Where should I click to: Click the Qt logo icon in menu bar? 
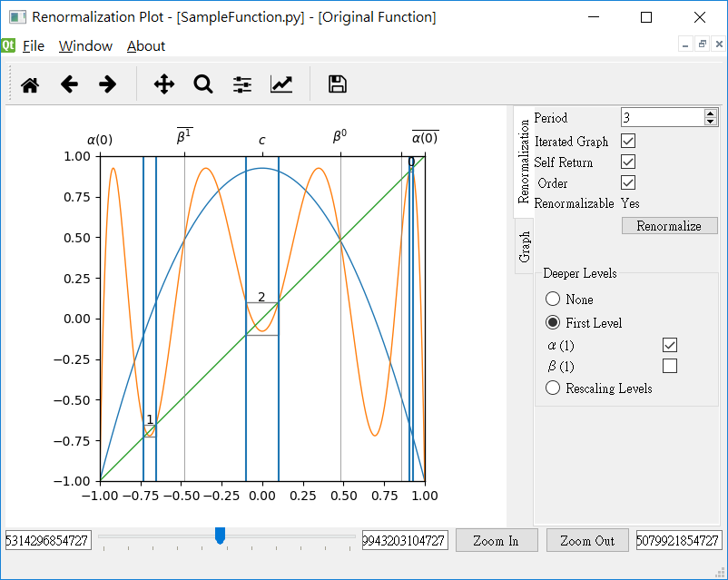pos(8,45)
